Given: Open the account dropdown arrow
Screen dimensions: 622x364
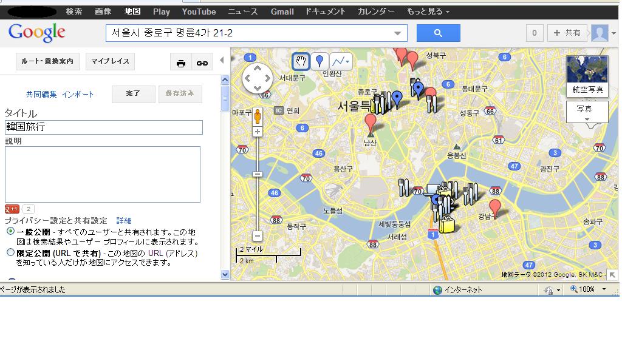Looking at the screenshot, I should point(613,33).
